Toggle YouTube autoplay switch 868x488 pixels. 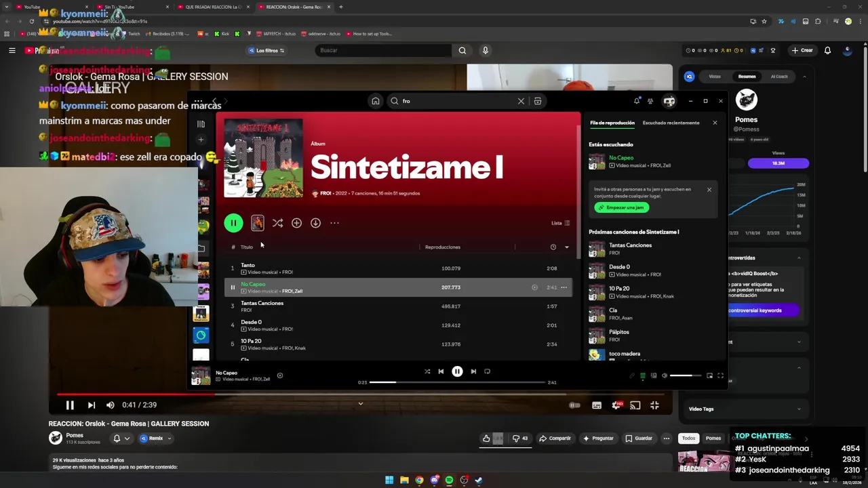coord(574,405)
